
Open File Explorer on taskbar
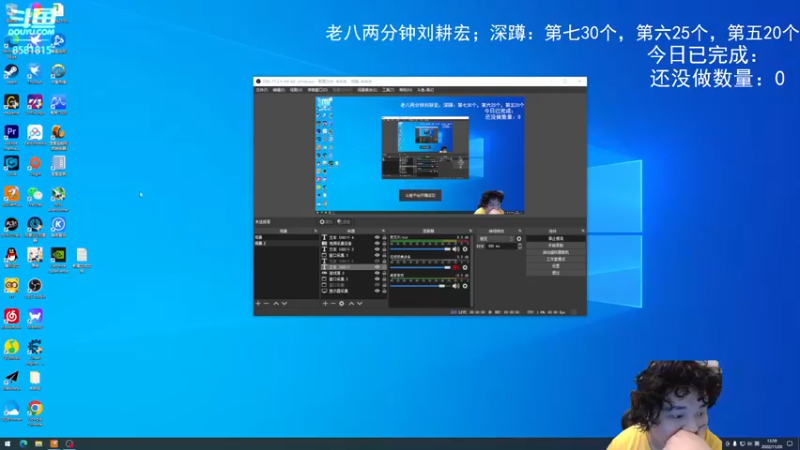(38, 444)
